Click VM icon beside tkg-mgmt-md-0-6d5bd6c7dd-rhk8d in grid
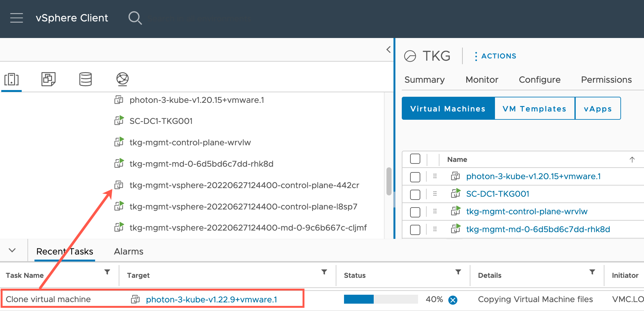The width and height of the screenshot is (644, 311). (455, 229)
